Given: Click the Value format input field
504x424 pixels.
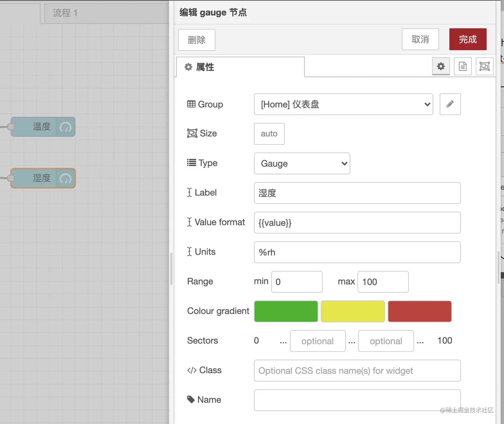Looking at the screenshot, I should pos(357,223).
